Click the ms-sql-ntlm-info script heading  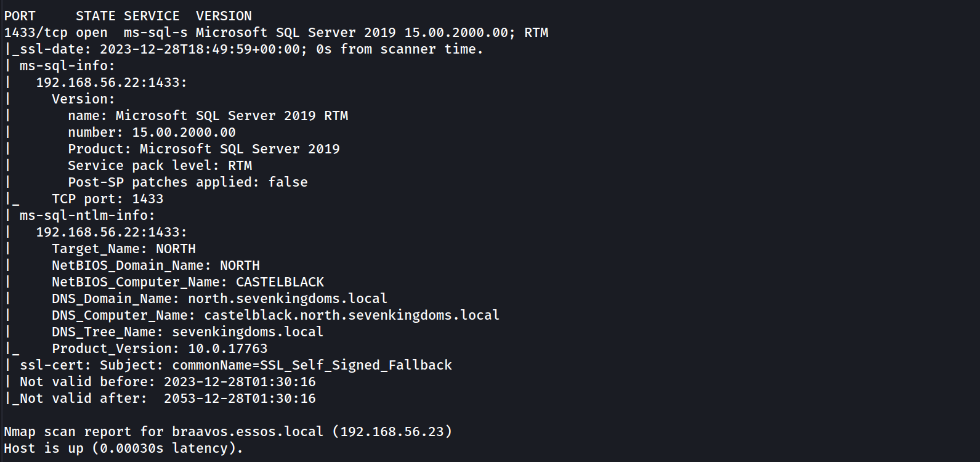click(x=87, y=216)
